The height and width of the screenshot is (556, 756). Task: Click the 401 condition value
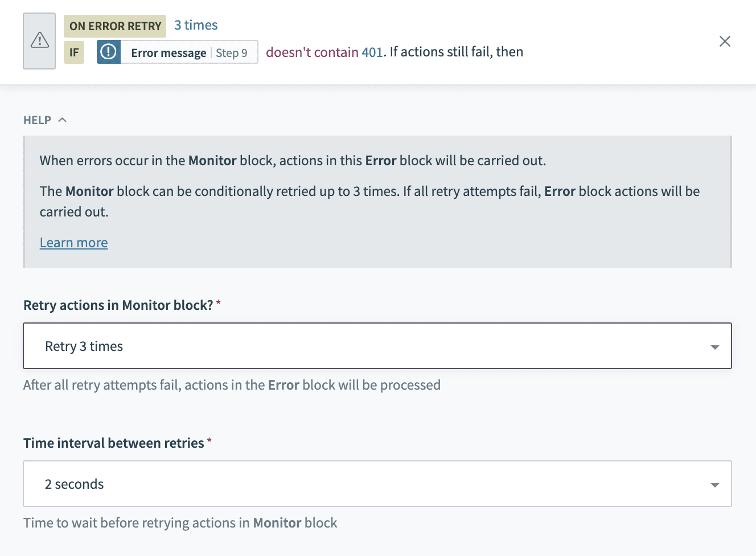click(372, 52)
